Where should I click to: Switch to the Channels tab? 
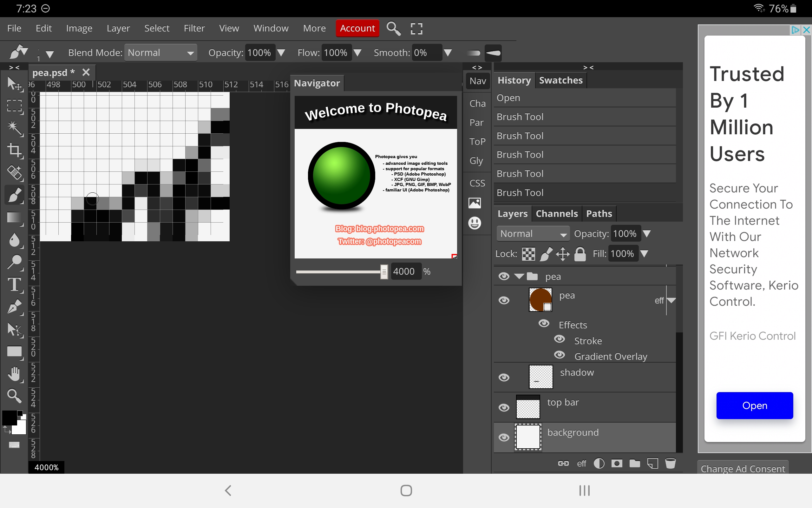[557, 214]
